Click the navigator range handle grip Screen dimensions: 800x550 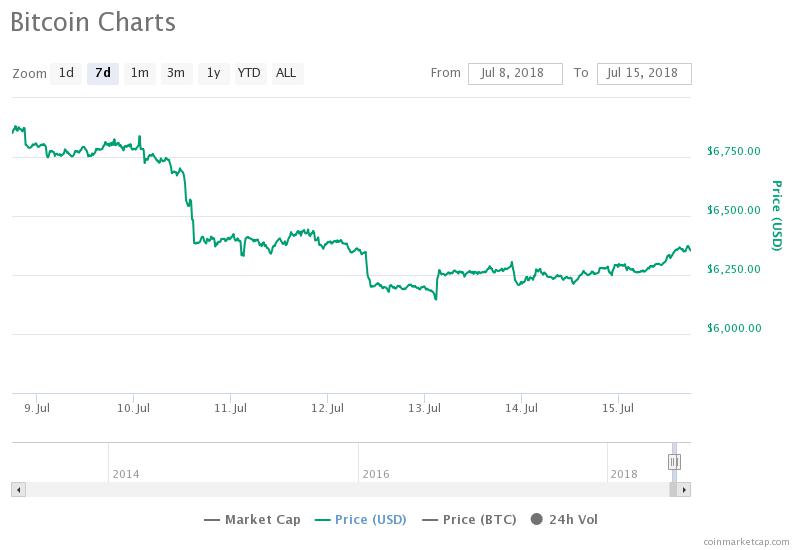pyautogui.click(x=674, y=461)
